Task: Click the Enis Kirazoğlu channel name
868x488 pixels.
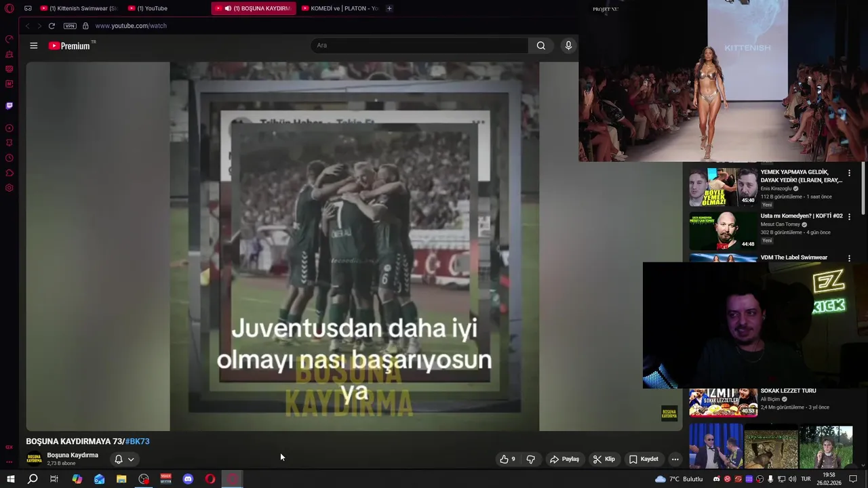Action: tap(776, 188)
